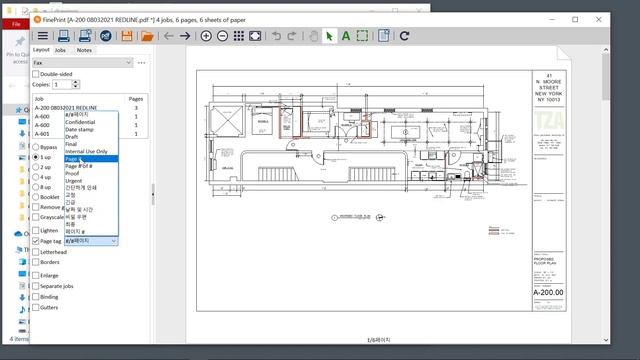
Task: Select the A-200 08032021 REDLINE job row
Action: click(x=89, y=108)
